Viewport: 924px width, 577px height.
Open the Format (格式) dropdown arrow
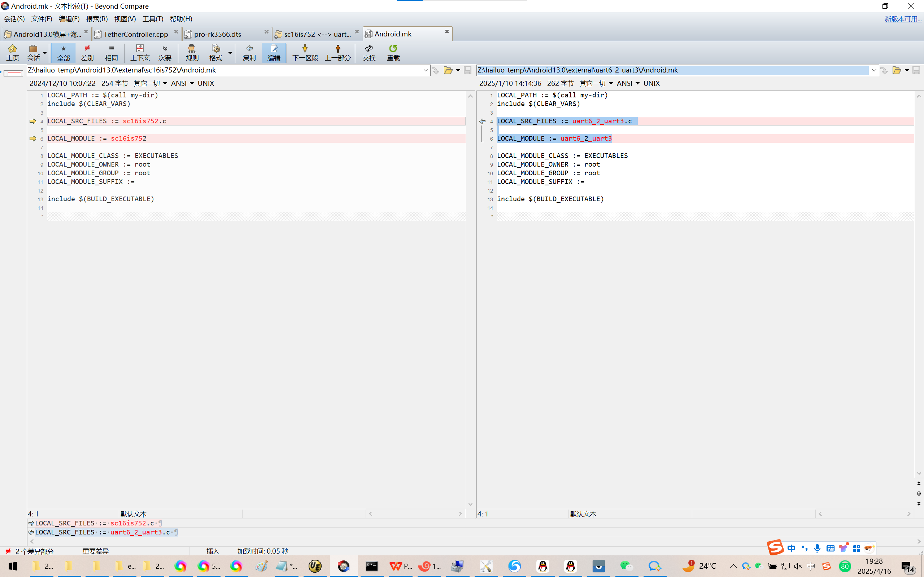point(230,52)
